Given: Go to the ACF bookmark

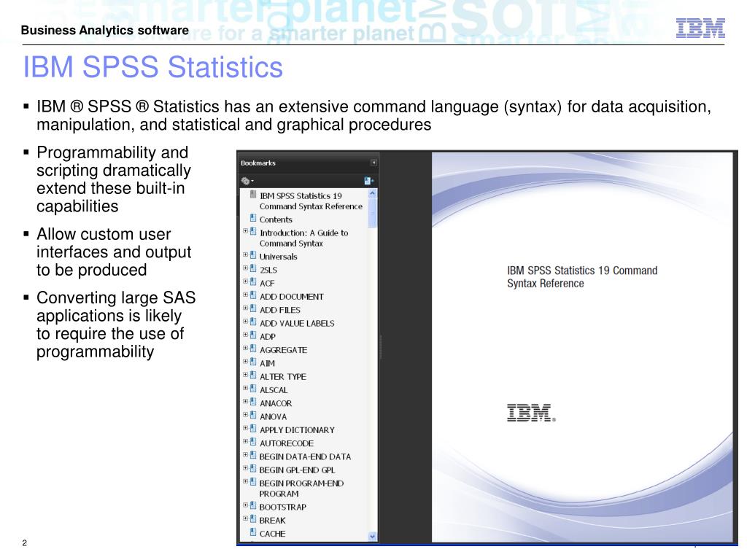Looking at the screenshot, I should 267,284.
